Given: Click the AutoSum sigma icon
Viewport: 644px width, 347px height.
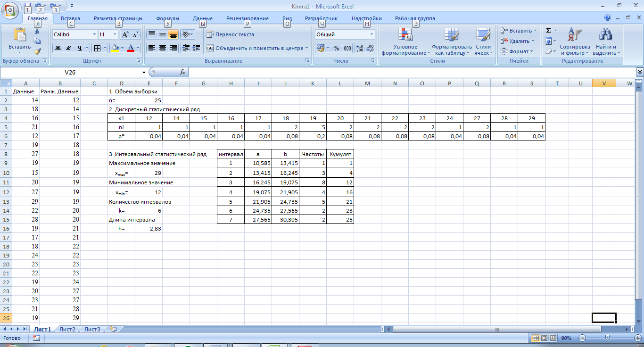Looking at the screenshot, I should tap(548, 31).
